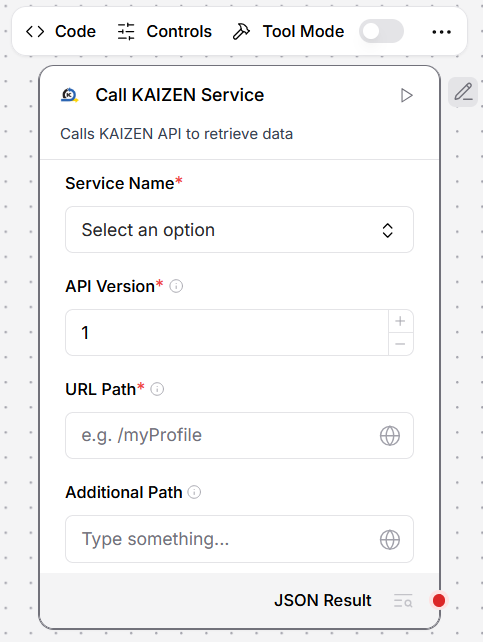
Task: Open the Controls panel
Action: point(165,32)
